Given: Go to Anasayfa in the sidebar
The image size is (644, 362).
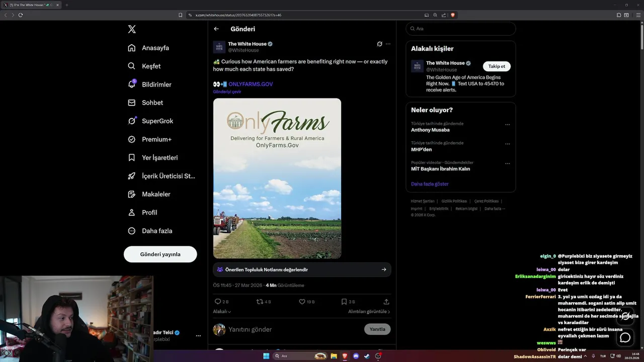Looking at the screenshot, I should coord(148,48).
